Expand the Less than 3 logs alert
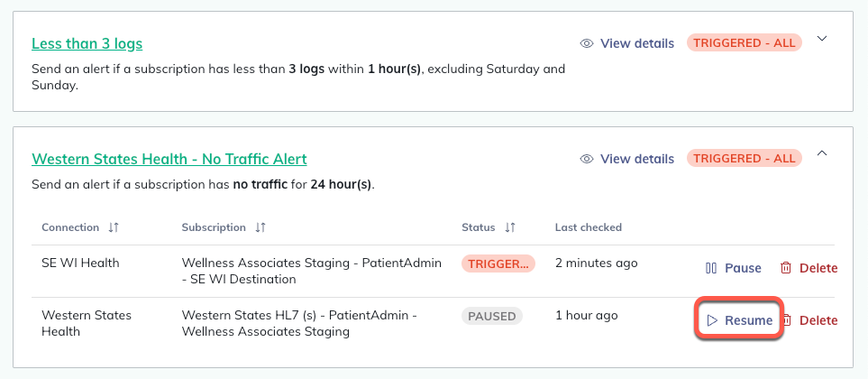Image resolution: width=868 pixels, height=379 pixels. pyautogui.click(x=821, y=39)
